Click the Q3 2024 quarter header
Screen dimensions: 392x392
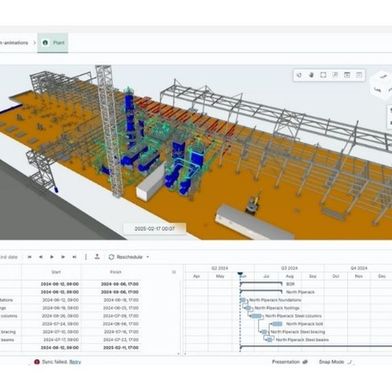point(289,268)
